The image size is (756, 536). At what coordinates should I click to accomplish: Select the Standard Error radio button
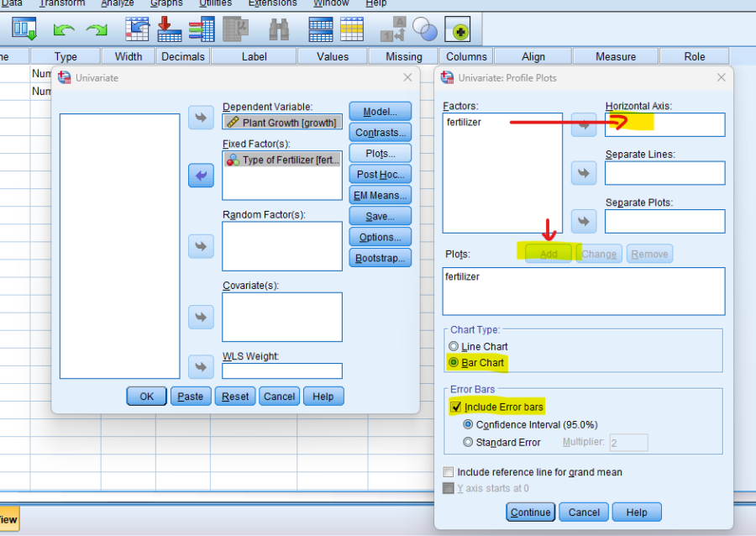(x=469, y=442)
